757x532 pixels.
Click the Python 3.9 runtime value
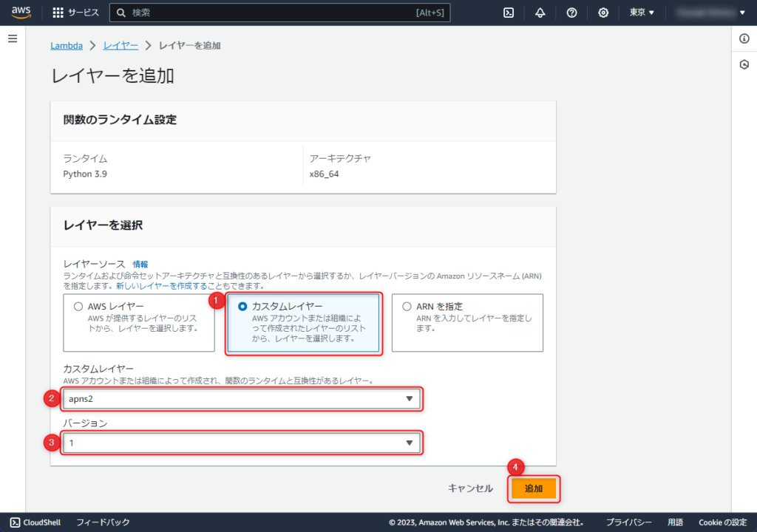(x=85, y=174)
